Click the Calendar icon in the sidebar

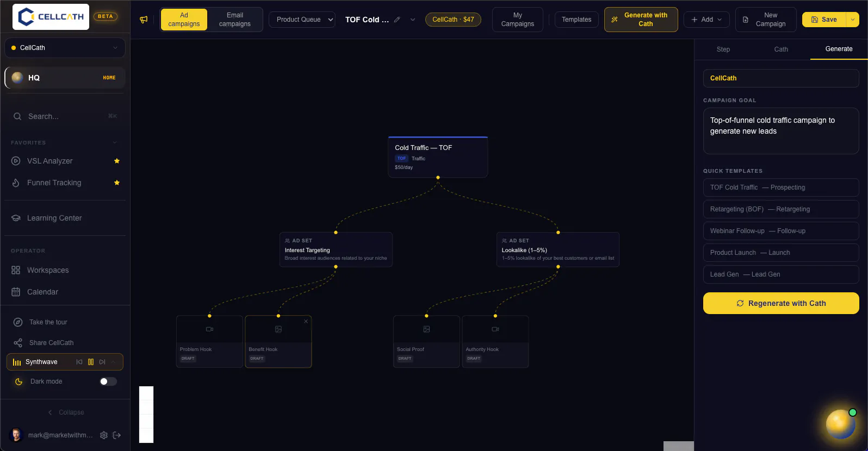[16, 292]
